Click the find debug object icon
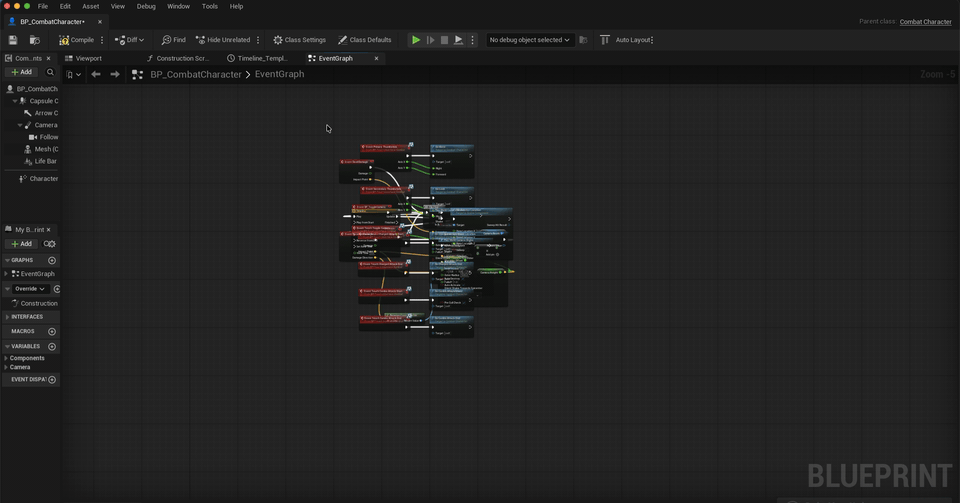The image size is (960, 503). click(583, 40)
